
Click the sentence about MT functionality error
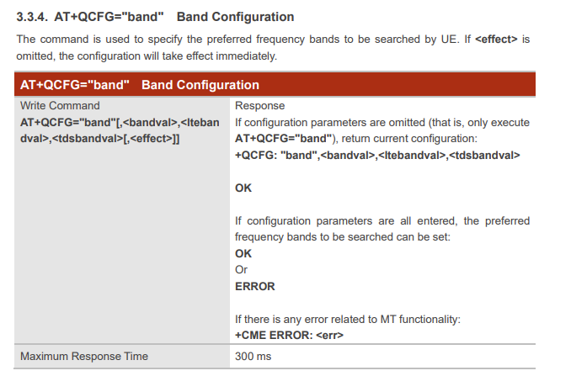[x=348, y=320]
